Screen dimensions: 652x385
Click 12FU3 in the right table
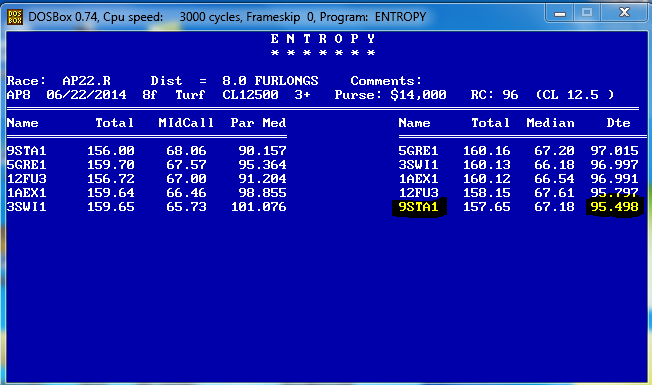(418, 193)
